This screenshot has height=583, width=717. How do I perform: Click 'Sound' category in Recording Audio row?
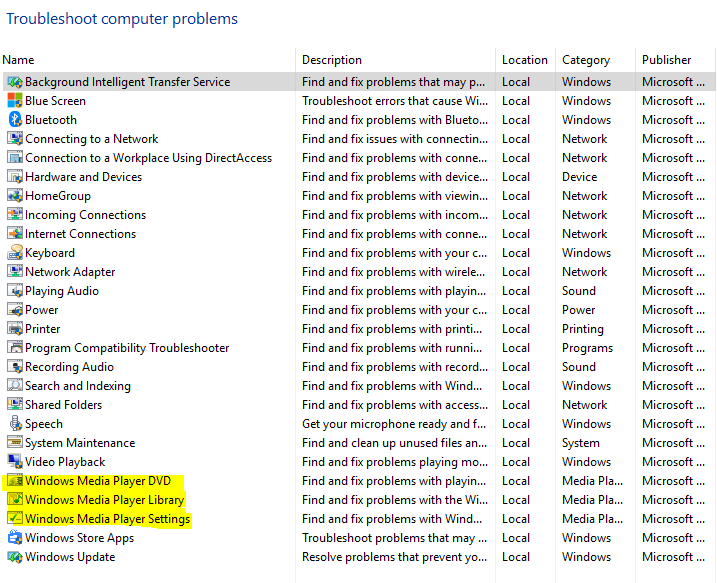[579, 367]
